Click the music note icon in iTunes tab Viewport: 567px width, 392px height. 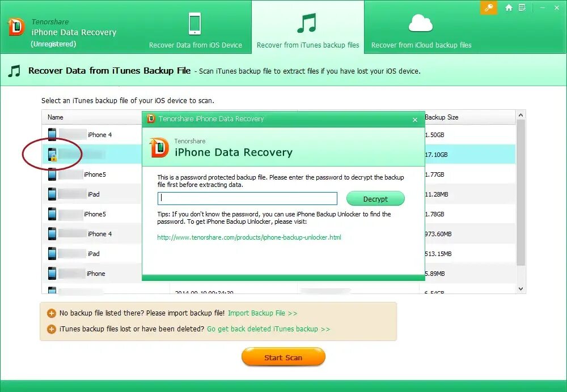tap(307, 23)
